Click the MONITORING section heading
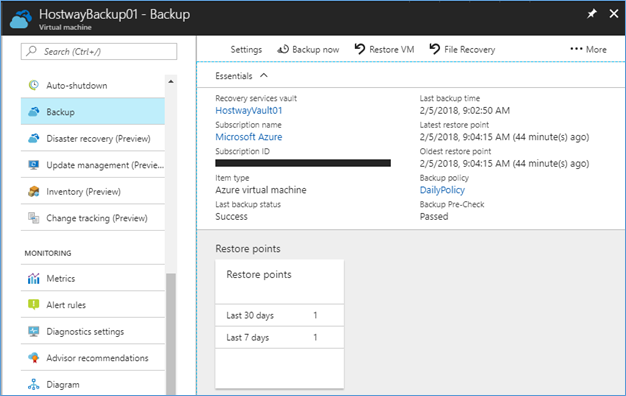This screenshot has height=396, width=626. tap(48, 253)
